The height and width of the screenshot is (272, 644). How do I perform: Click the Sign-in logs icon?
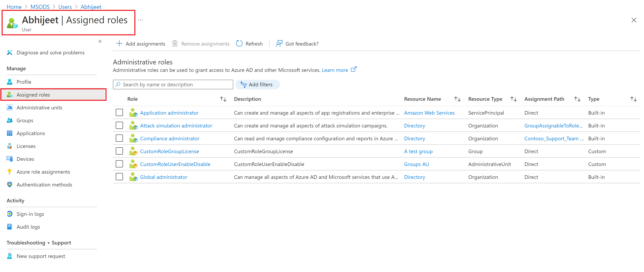(9, 214)
